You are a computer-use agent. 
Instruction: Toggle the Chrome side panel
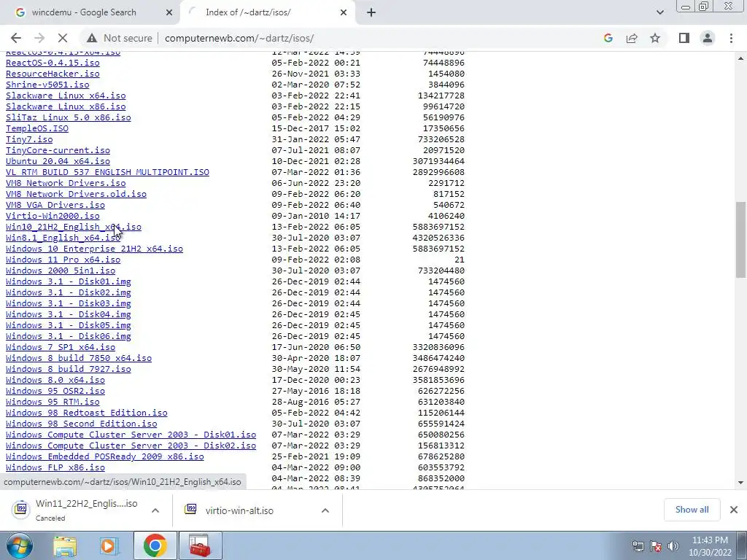tap(684, 38)
